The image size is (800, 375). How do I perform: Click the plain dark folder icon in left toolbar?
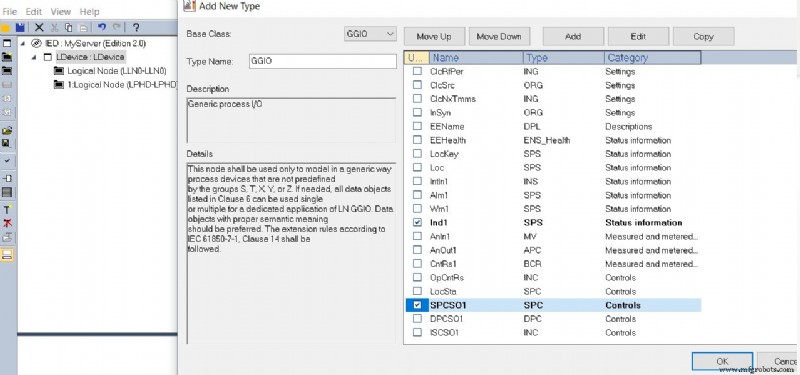coord(7,70)
